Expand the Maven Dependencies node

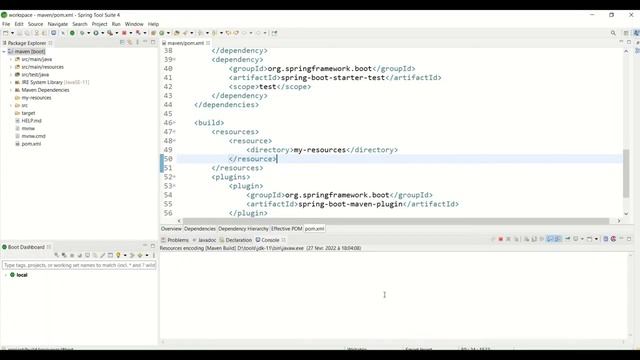[11, 90]
